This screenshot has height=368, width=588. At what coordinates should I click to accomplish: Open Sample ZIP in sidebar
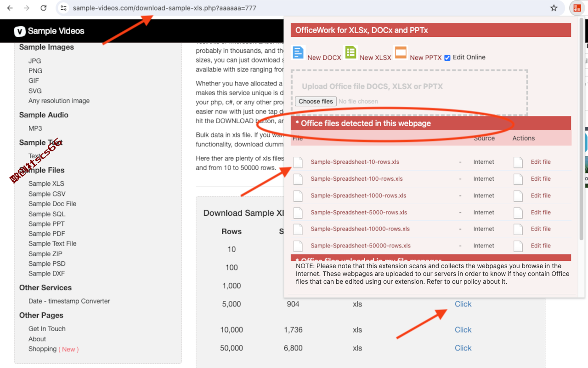click(x=45, y=254)
